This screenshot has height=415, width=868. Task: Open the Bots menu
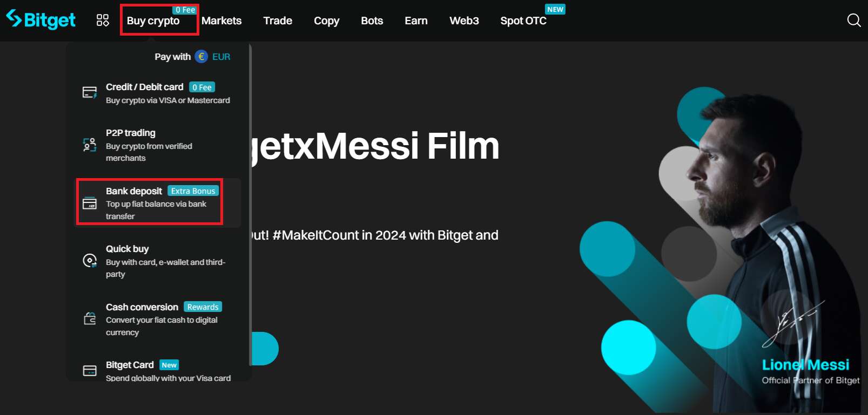(372, 21)
